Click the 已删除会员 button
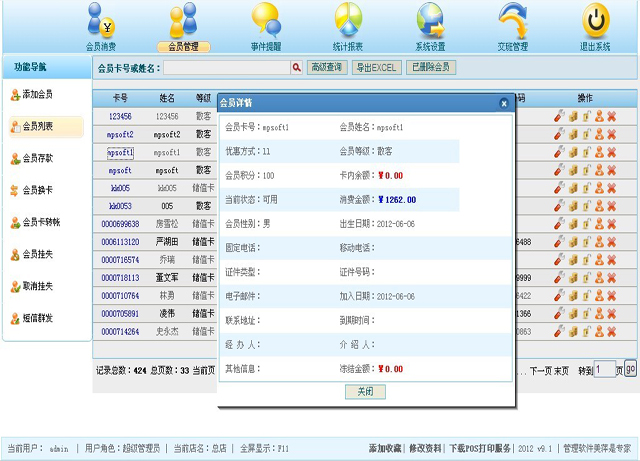 pos(431,67)
